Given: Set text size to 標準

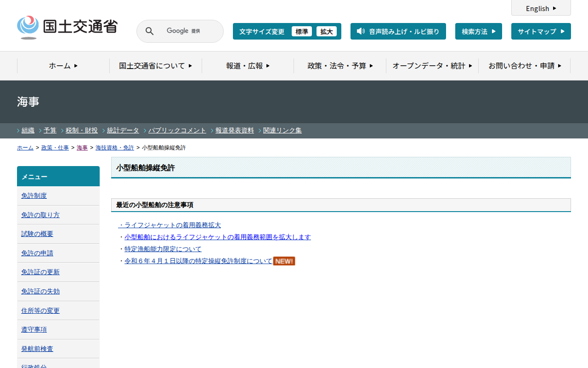Looking at the screenshot, I should [x=301, y=31].
